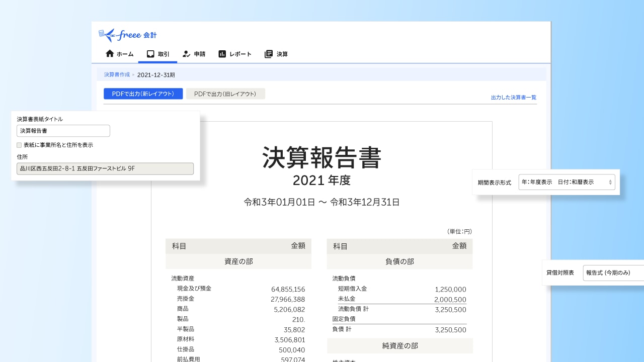Select the ホーム house icon
The height and width of the screenshot is (362, 644).
tap(109, 53)
